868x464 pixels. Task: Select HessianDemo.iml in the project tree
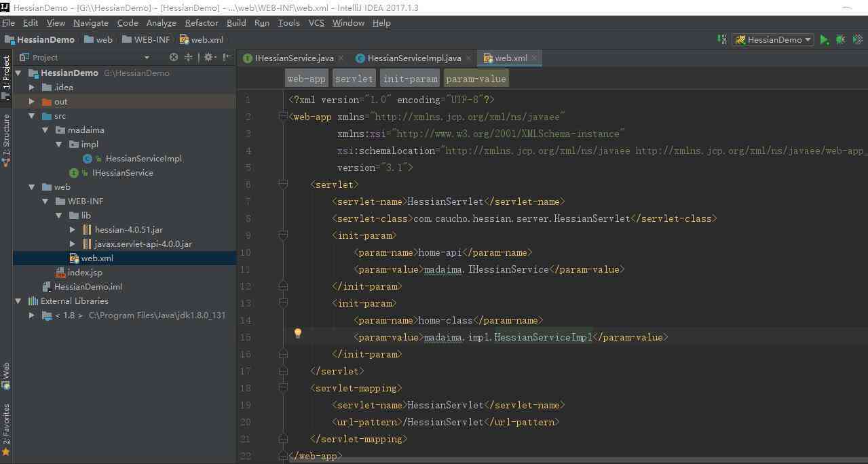click(88, 286)
